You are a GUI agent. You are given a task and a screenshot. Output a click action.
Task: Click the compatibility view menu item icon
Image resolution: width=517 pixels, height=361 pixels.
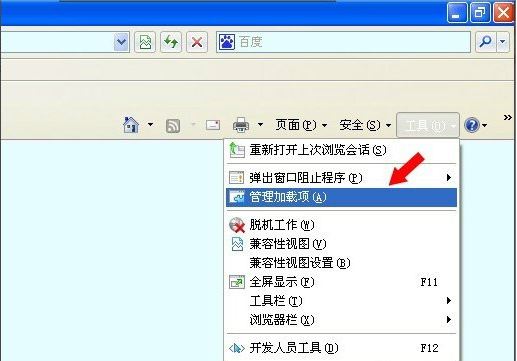[237, 244]
